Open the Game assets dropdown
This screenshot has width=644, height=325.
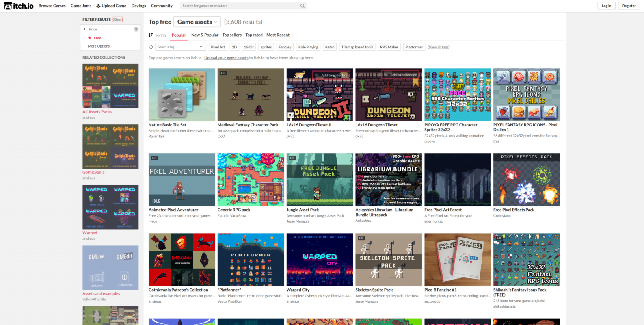[x=197, y=22]
